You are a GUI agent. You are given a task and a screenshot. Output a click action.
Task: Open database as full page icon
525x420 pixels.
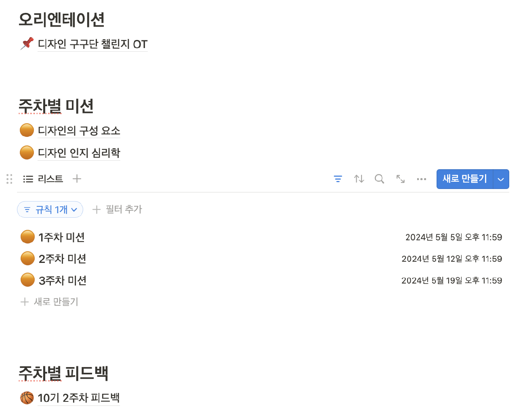[401, 179]
